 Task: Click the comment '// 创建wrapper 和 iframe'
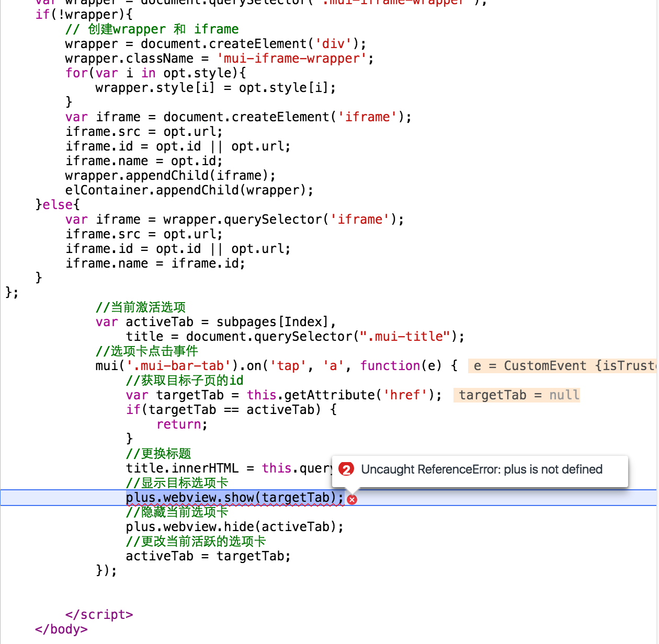152,29
